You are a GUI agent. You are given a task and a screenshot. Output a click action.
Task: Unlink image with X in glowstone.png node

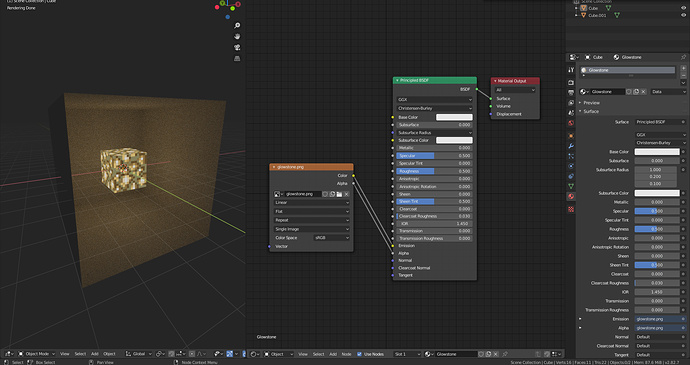point(347,194)
